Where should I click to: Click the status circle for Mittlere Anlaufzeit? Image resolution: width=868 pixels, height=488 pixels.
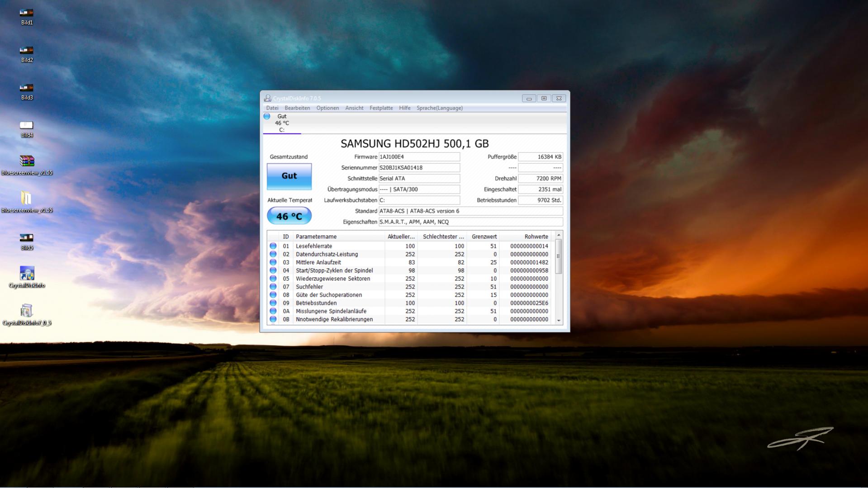pos(273,262)
